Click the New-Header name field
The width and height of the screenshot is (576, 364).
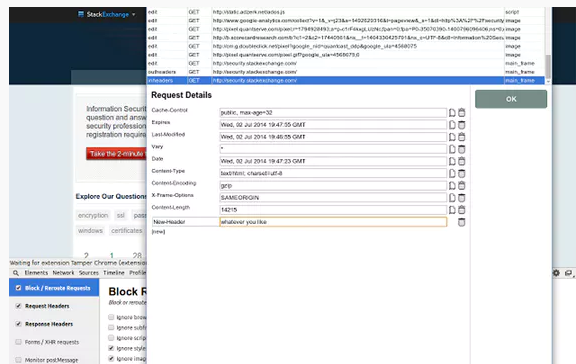[186, 222]
